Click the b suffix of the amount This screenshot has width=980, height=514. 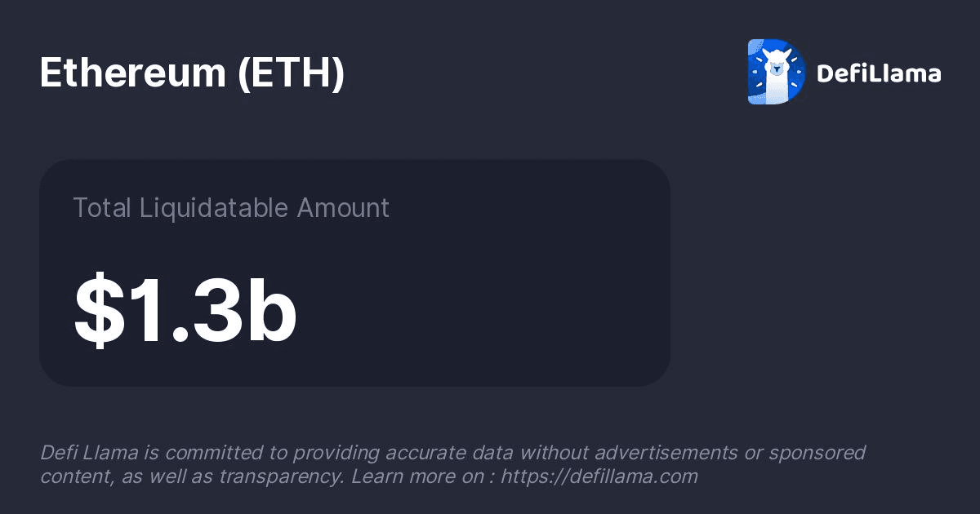[x=272, y=312]
